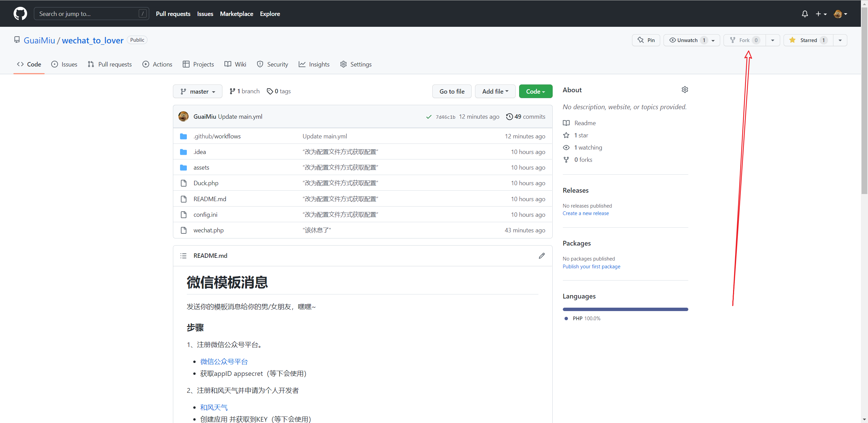Expand the Starred lists dropdown arrow
The height and width of the screenshot is (423, 868).
tap(840, 40)
